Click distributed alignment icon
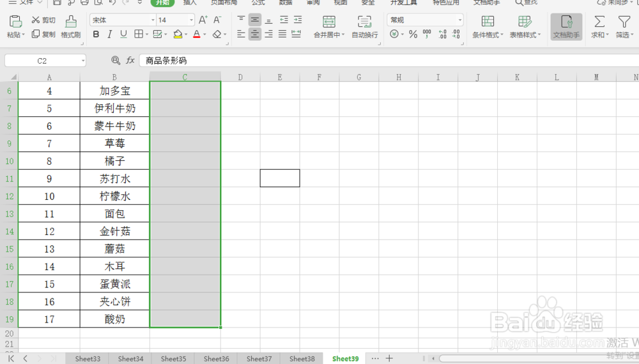 pos(296,34)
